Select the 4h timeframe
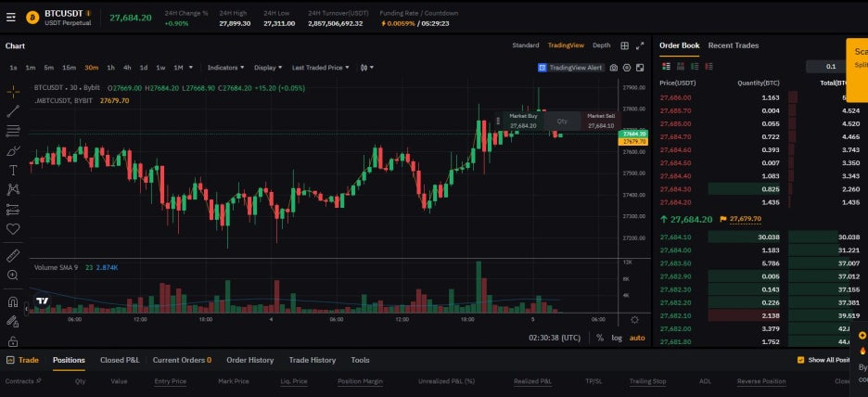 point(127,68)
